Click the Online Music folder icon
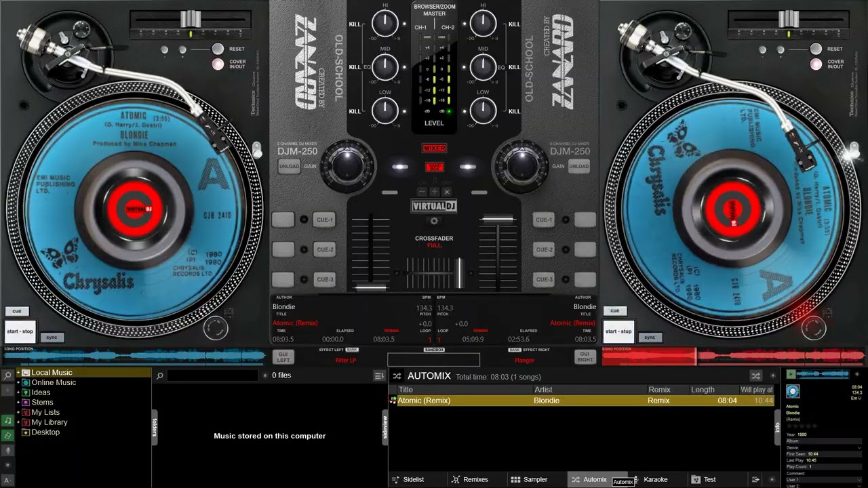The width and height of the screenshot is (868, 488). 26,382
